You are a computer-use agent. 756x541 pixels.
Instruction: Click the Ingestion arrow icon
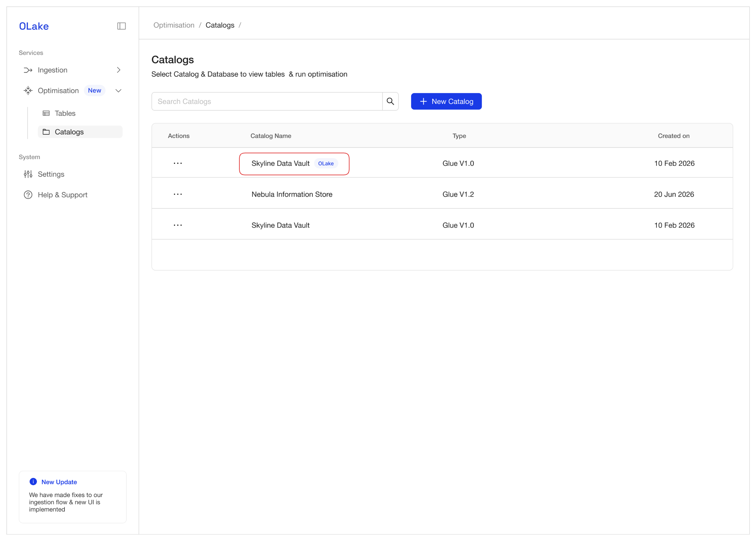[x=28, y=70]
